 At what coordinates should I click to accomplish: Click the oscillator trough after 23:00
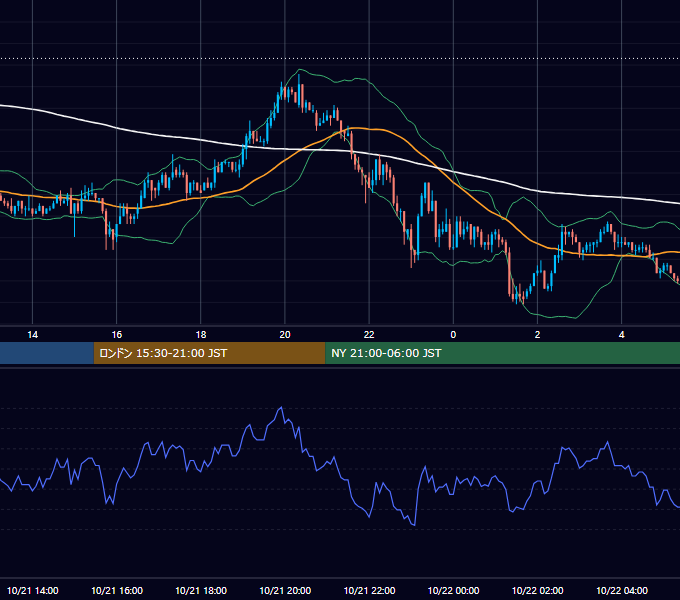coord(415,525)
